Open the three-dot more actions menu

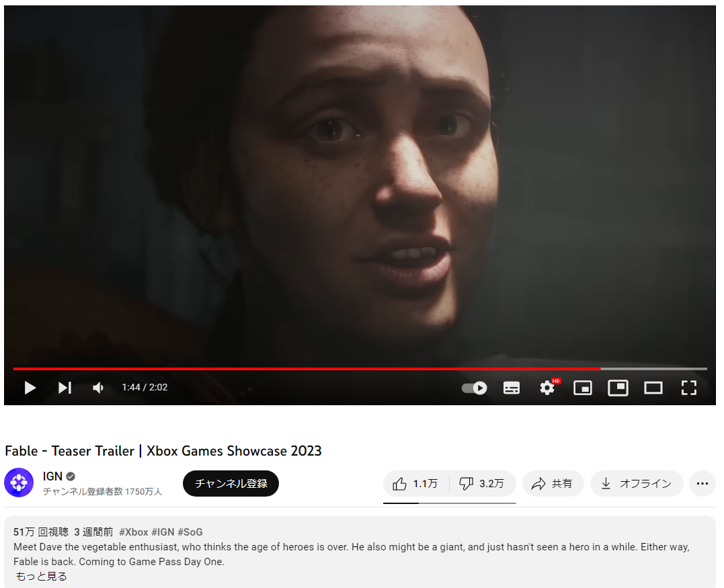(x=702, y=483)
